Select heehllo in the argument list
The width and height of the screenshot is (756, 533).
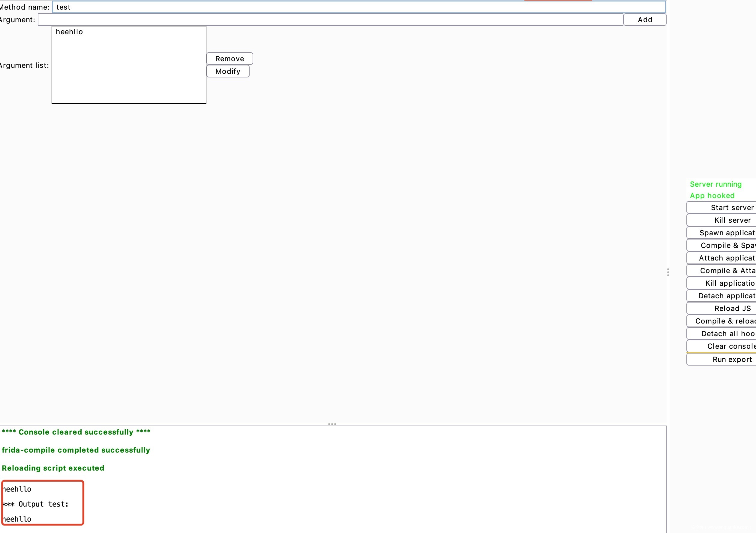point(70,32)
